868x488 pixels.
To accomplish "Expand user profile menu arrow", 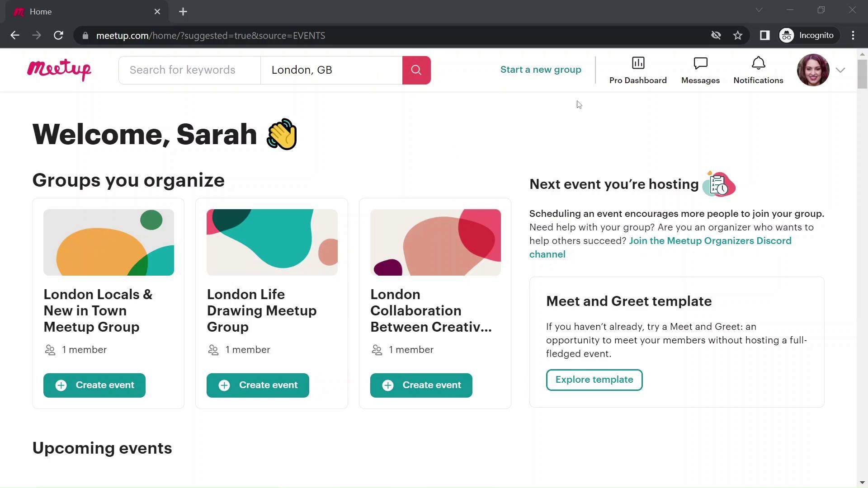I will pyautogui.click(x=841, y=70).
